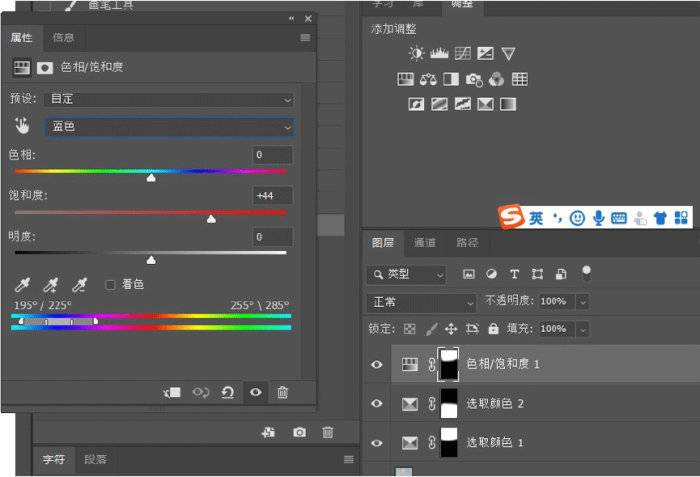
Task: Open the layer filter 类型 dropdown
Action: [406, 275]
